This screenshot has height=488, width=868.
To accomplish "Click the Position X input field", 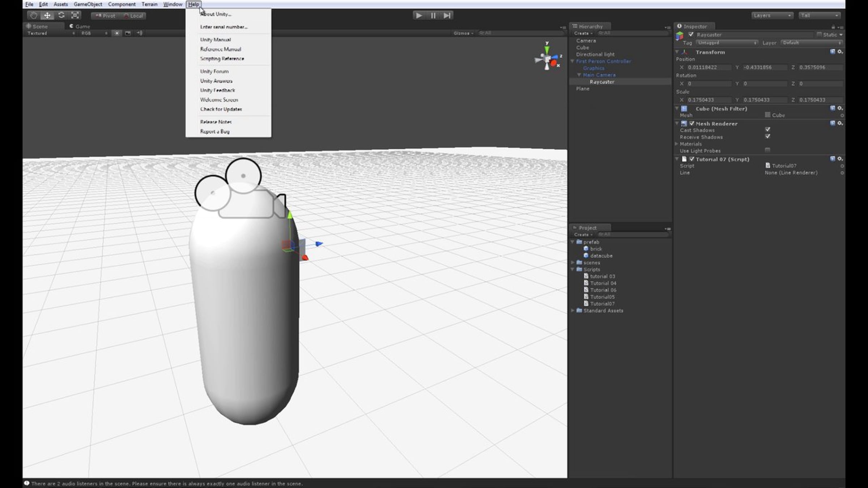I will click(709, 67).
